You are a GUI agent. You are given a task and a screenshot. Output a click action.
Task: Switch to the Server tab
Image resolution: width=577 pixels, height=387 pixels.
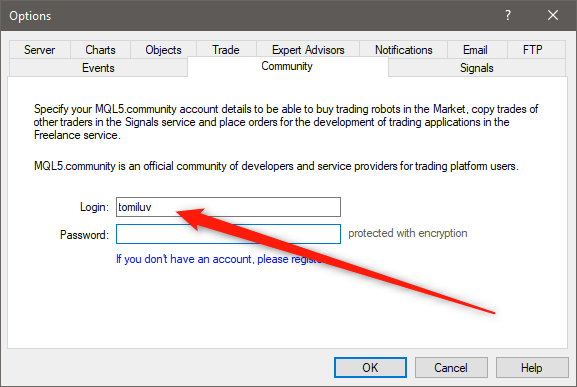[40, 50]
